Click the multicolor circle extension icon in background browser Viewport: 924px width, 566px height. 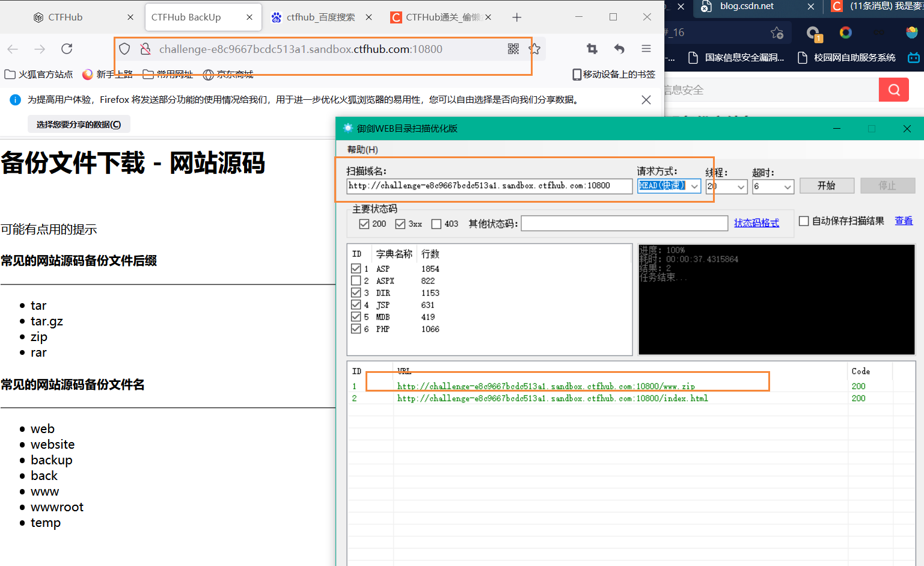pos(846,32)
